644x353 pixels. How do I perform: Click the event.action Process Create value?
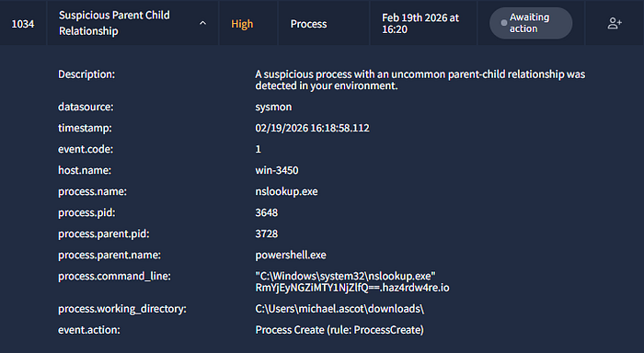point(339,330)
